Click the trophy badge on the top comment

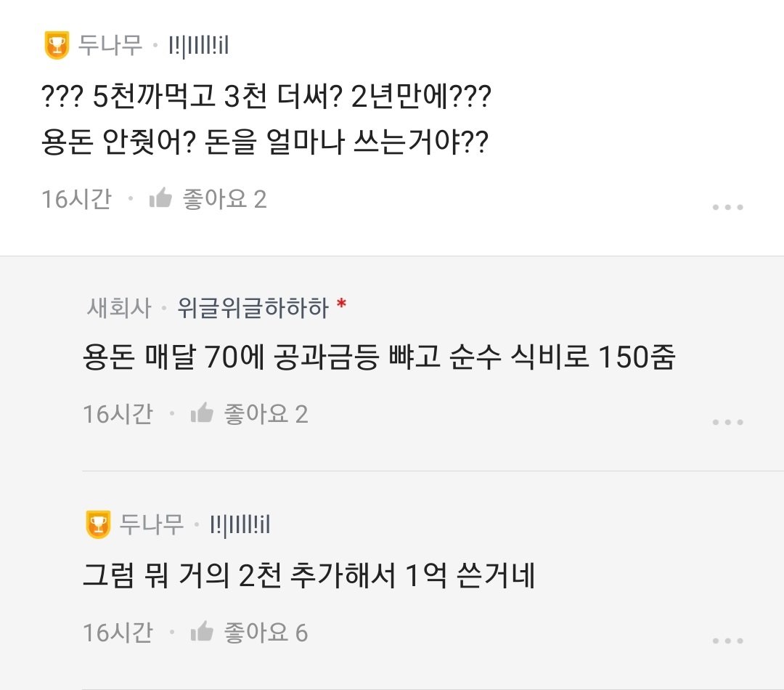point(57,46)
